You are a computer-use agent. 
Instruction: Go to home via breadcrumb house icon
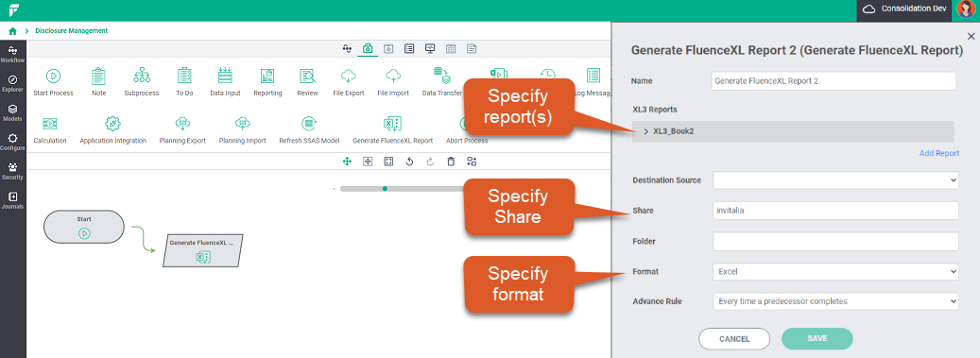point(12,30)
